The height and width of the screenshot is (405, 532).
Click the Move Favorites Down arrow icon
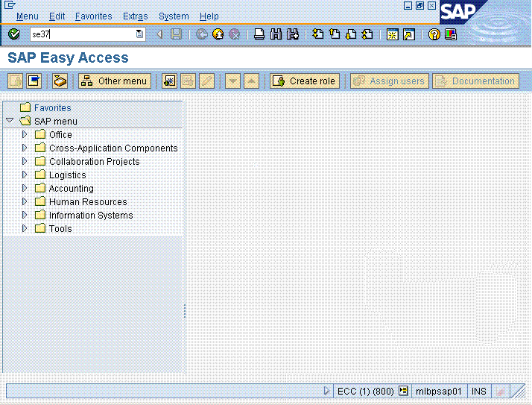click(232, 81)
